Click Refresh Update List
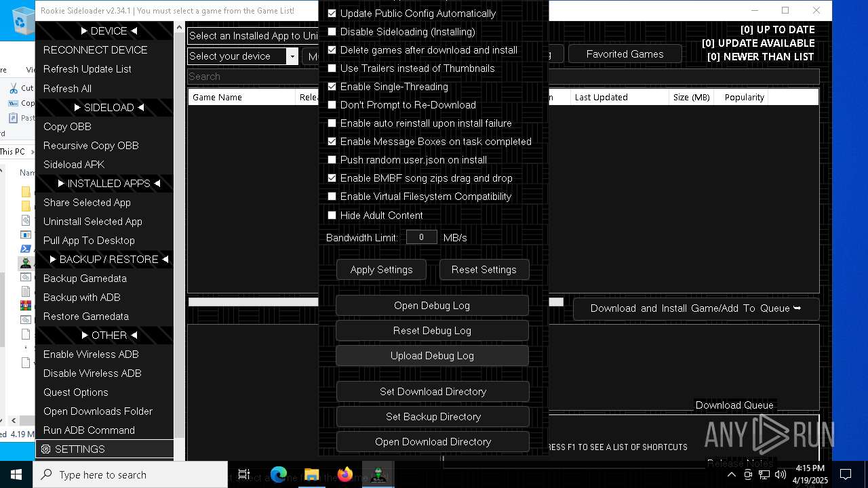 click(x=104, y=69)
